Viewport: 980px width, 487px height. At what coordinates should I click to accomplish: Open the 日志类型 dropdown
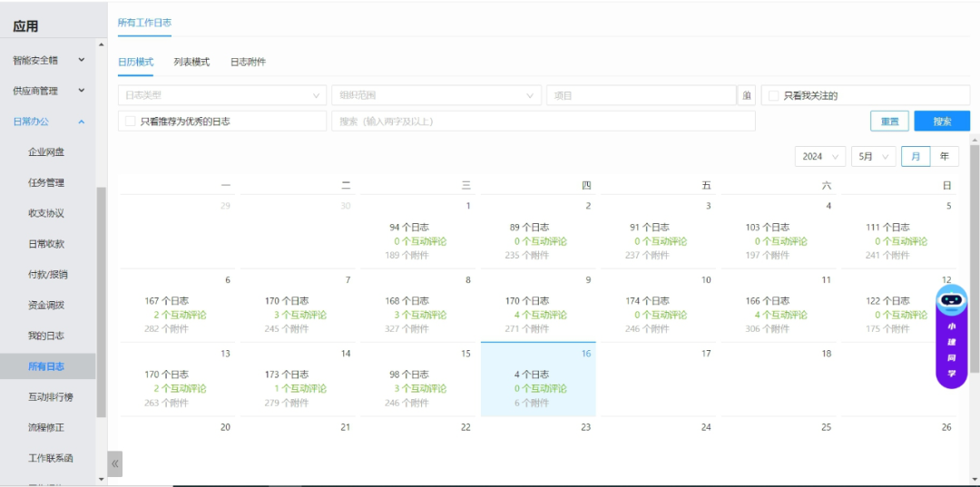point(221,95)
